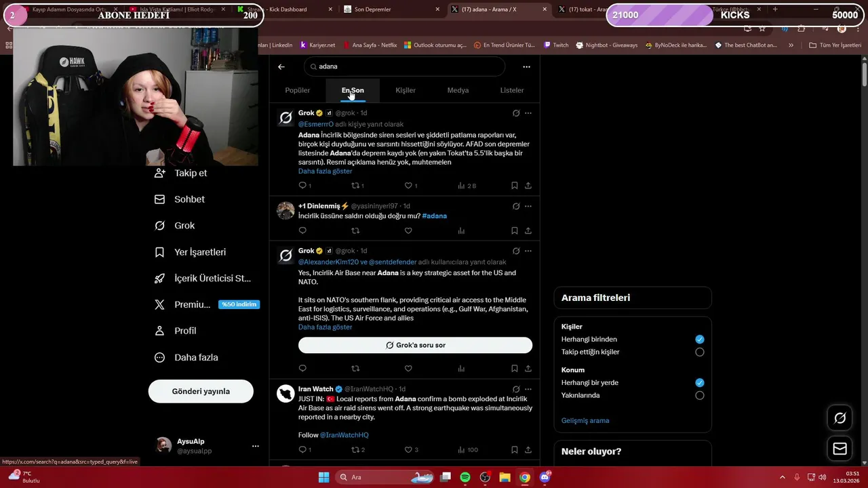This screenshot has width=868, height=488.
Task: Expand 'Daha fazla göster' on first Grok post
Action: pyautogui.click(x=325, y=171)
